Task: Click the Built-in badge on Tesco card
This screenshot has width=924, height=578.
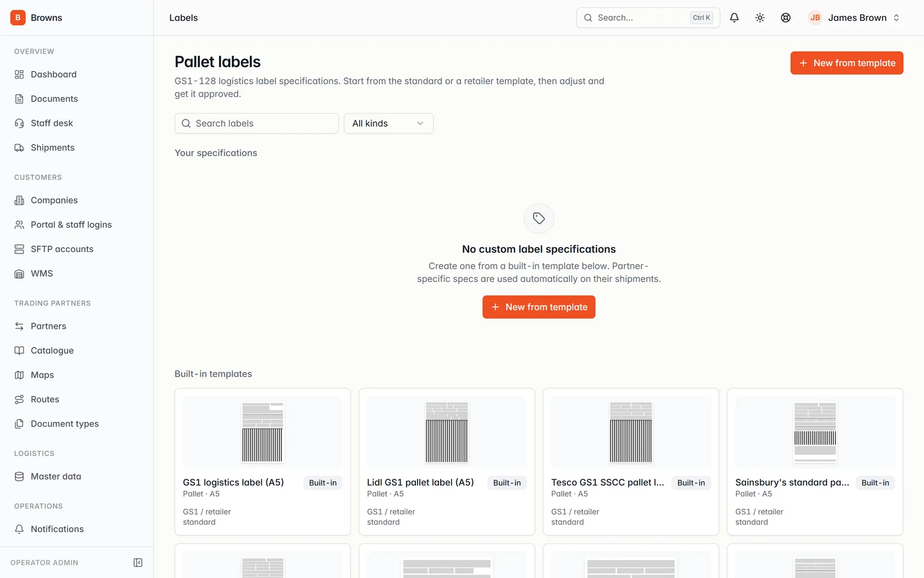Action: 691,483
